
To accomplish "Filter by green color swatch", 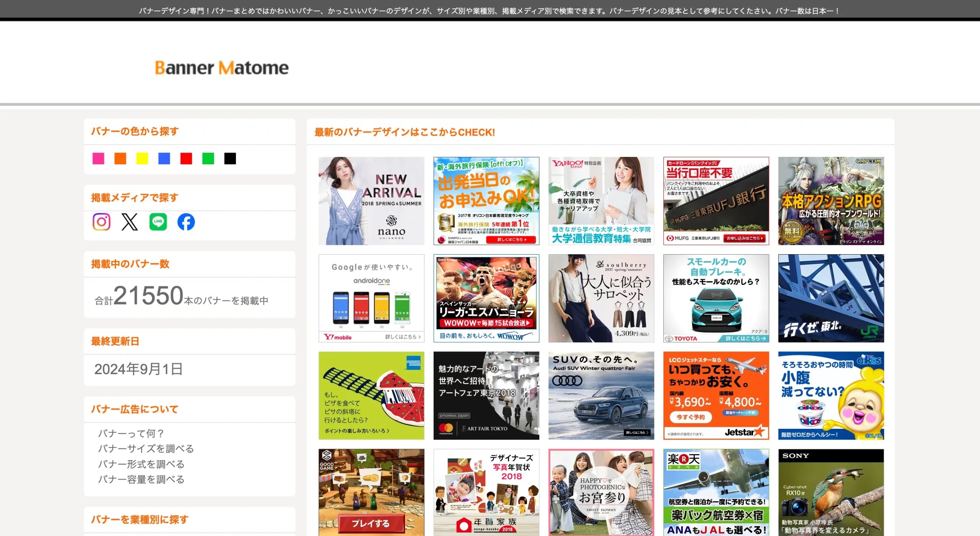I will tap(208, 159).
